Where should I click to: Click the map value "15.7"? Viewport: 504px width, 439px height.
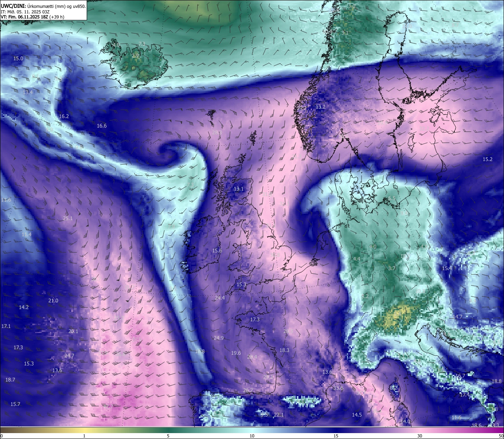pyautogui.click(x=15, y=404)
